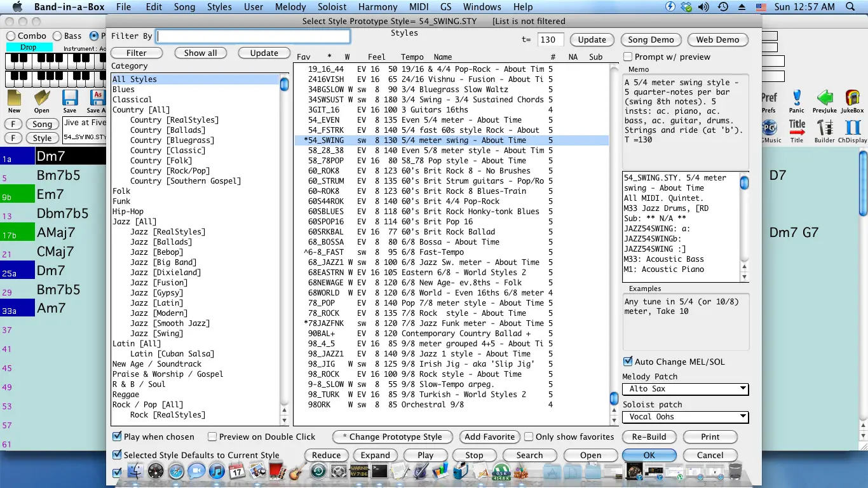This screenshot has height=488, width=868.
Task: Click the Re-Build button
Action: (x=649, y=437)
